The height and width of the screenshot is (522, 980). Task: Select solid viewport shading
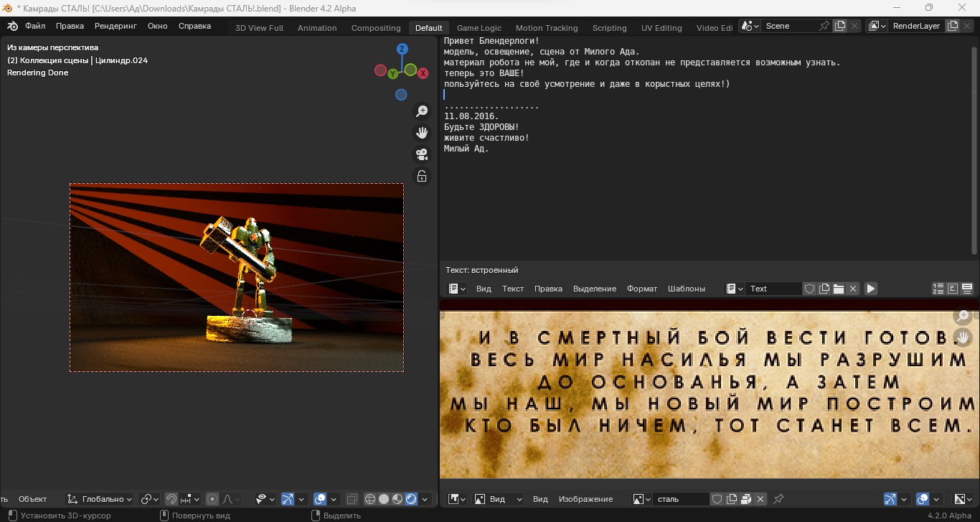(x=384, y=499)
